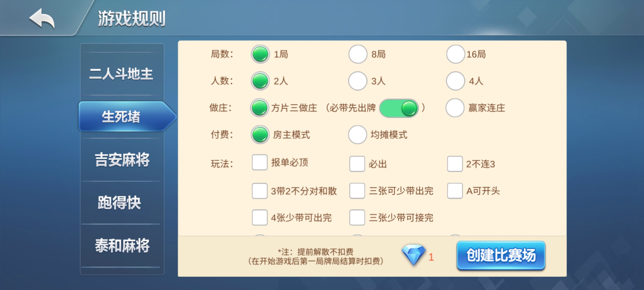The height and width of the screenshot is (290, 644).
Task: Select the 8局 rounds option
Action: click(x=358, y=54)
